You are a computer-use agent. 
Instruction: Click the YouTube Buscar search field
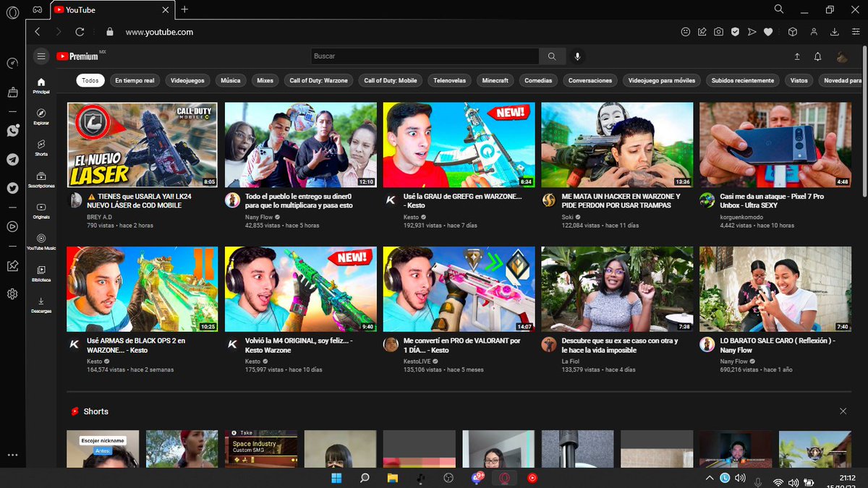pos(425,56)
